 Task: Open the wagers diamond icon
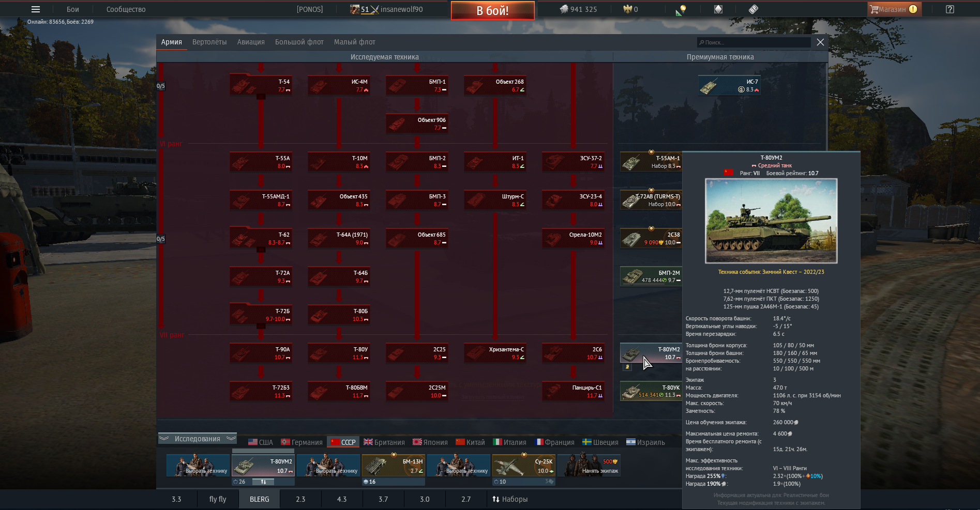718,9
